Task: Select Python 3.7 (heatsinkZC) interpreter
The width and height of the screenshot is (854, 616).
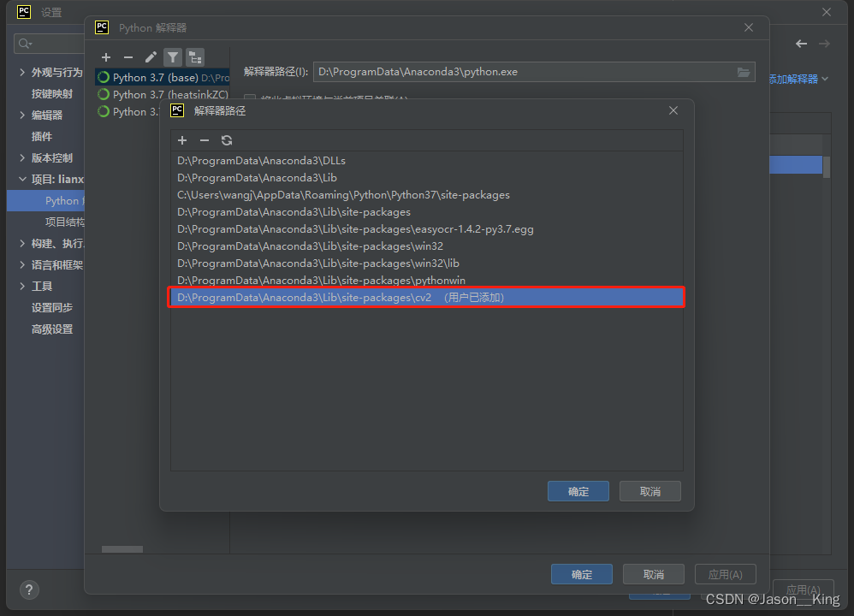Action: (163, 95)
